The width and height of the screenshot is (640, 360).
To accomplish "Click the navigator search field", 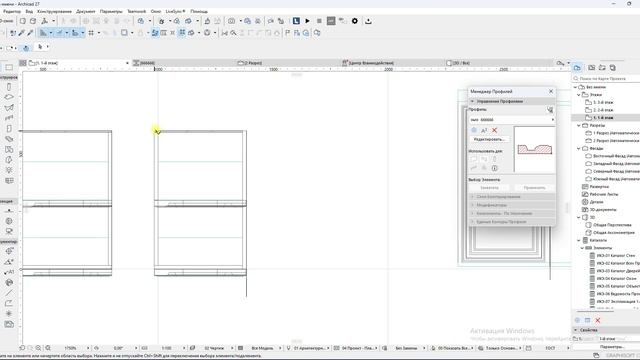I will [607, 78].
